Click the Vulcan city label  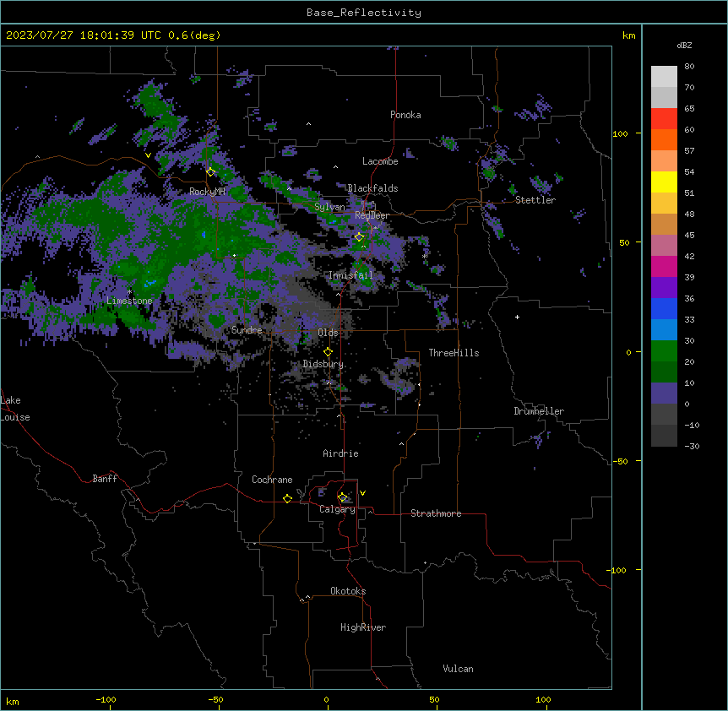(x=459, y=669)
